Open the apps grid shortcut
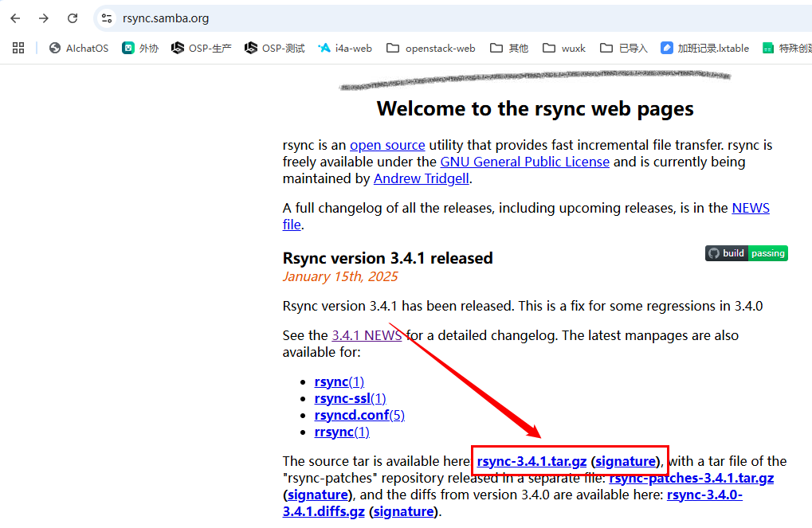The width and height of the screenshot is (812, 528). (18, 48)
